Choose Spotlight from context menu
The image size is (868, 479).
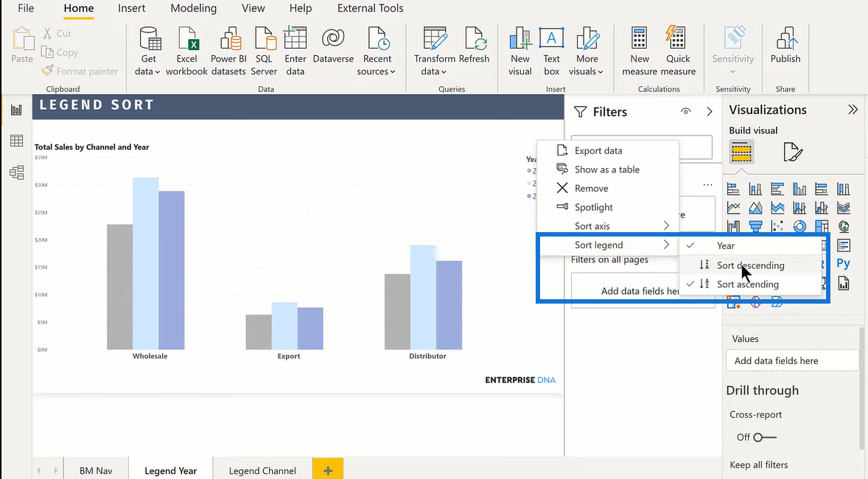pos(609,207)
